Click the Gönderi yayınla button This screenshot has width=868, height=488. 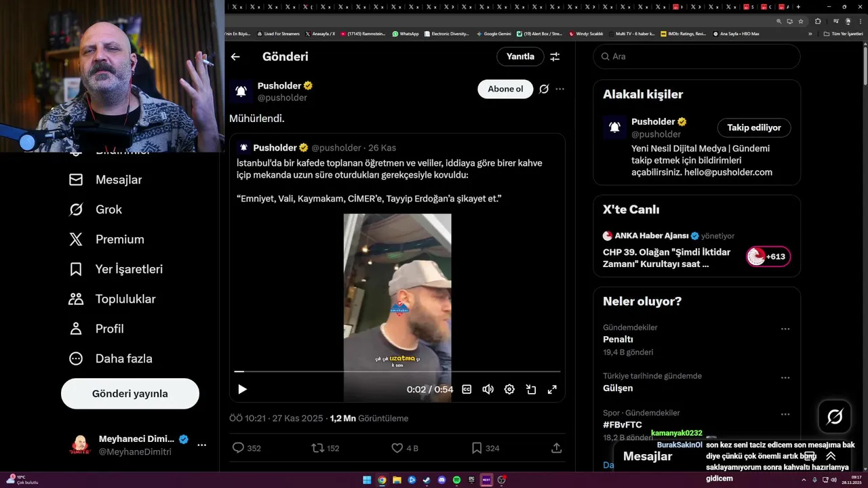(130, 394)
